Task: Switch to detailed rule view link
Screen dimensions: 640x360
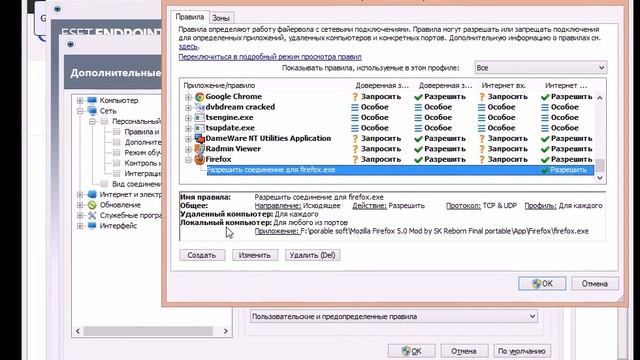Action: click(270, 57)
